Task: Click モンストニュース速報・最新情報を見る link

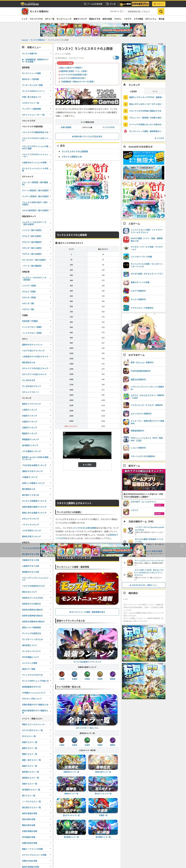Action: [87, 612]
